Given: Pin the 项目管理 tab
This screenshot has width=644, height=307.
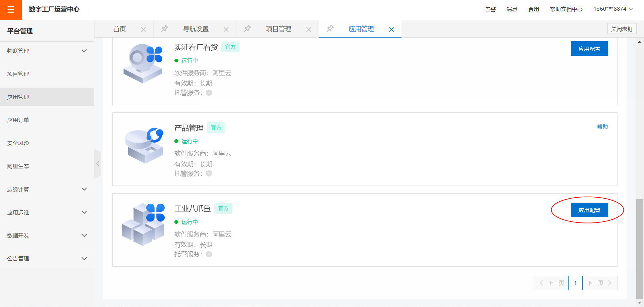Looking at the screenshot, I should 247,29.
